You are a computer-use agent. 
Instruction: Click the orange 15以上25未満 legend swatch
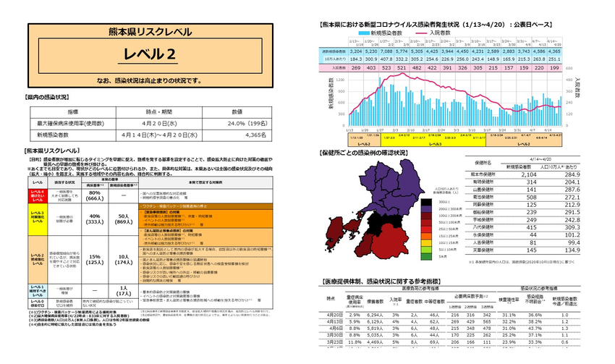(x=426, y=236)
